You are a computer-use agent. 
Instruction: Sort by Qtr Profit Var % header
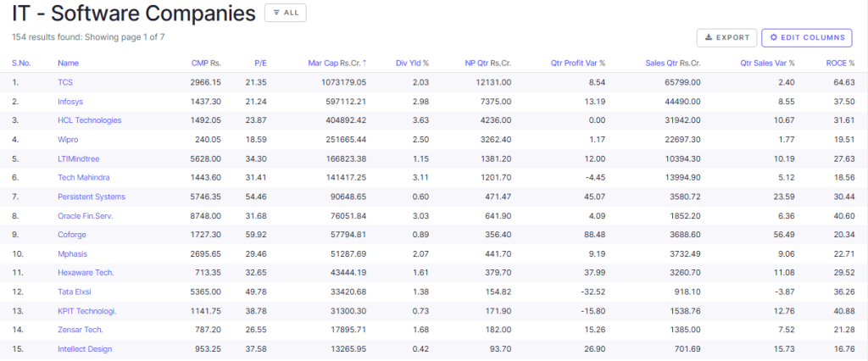tap(577, 63)
